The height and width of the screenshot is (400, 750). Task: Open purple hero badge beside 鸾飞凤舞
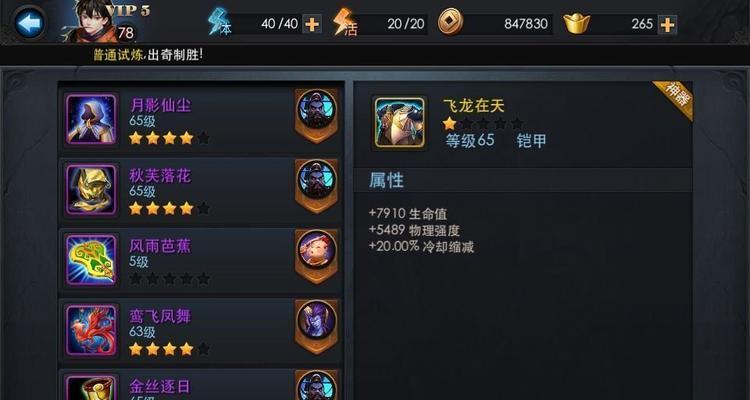coord(317,326)
